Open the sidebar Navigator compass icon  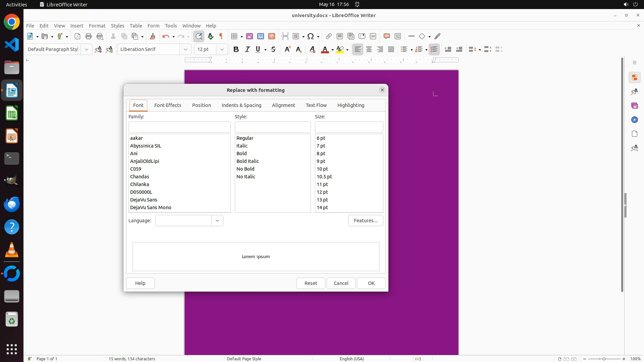[x=634, y=120]
